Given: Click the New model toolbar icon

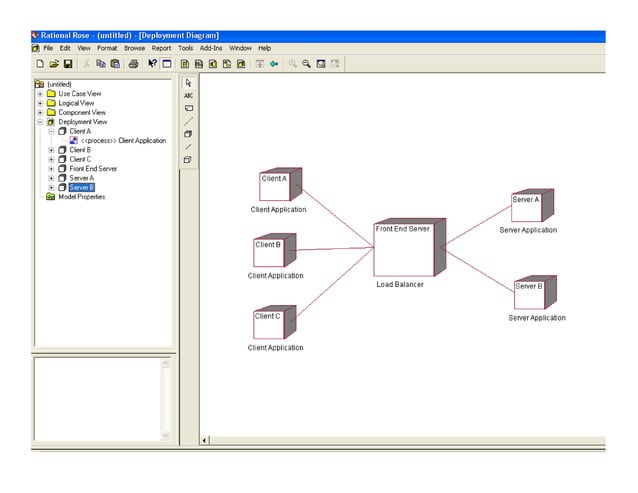Looking at the screenshot, I should [x=39, y=63].
